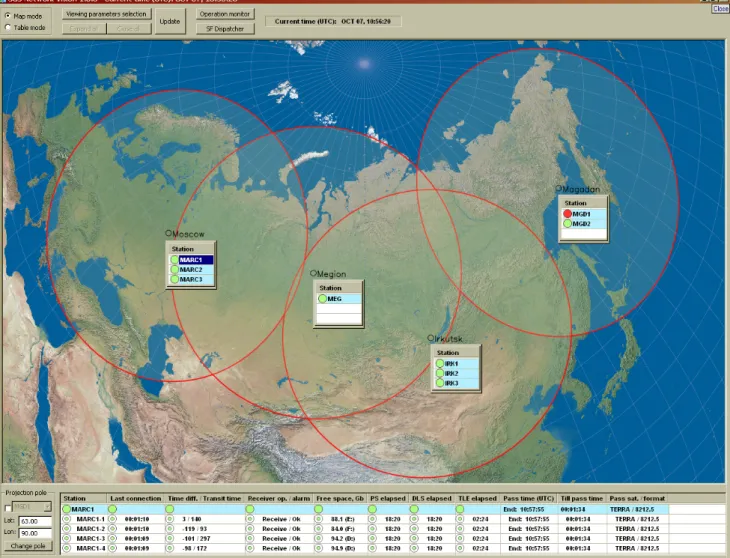The width and height of the screenshot is (730, 558).
Task: Click the Free space, Gb column header
Action: (340, 498)
